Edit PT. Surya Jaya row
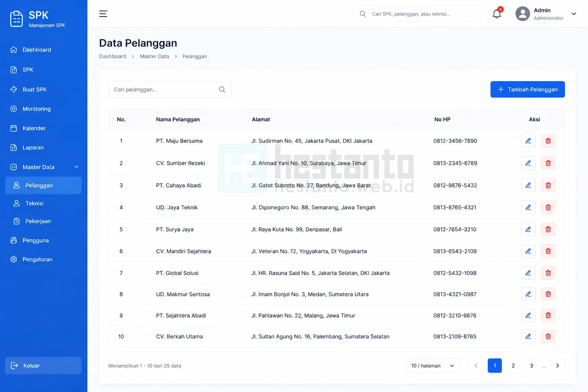 [x=528, y=229]
